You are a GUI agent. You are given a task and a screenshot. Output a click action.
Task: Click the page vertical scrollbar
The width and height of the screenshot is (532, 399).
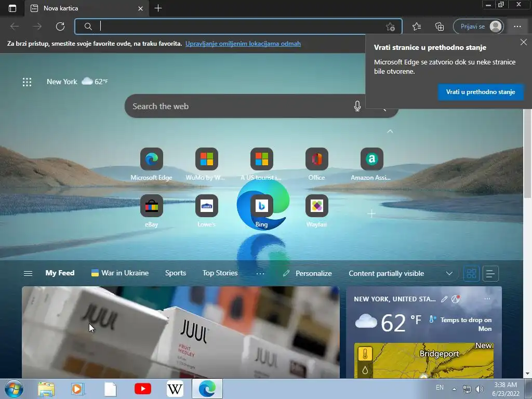[527, 153]
